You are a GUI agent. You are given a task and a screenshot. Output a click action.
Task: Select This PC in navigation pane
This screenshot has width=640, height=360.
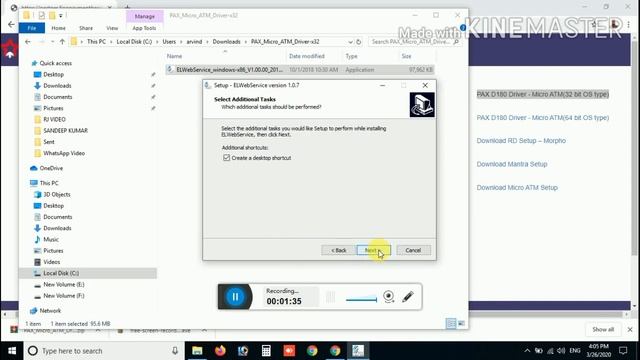49,183
